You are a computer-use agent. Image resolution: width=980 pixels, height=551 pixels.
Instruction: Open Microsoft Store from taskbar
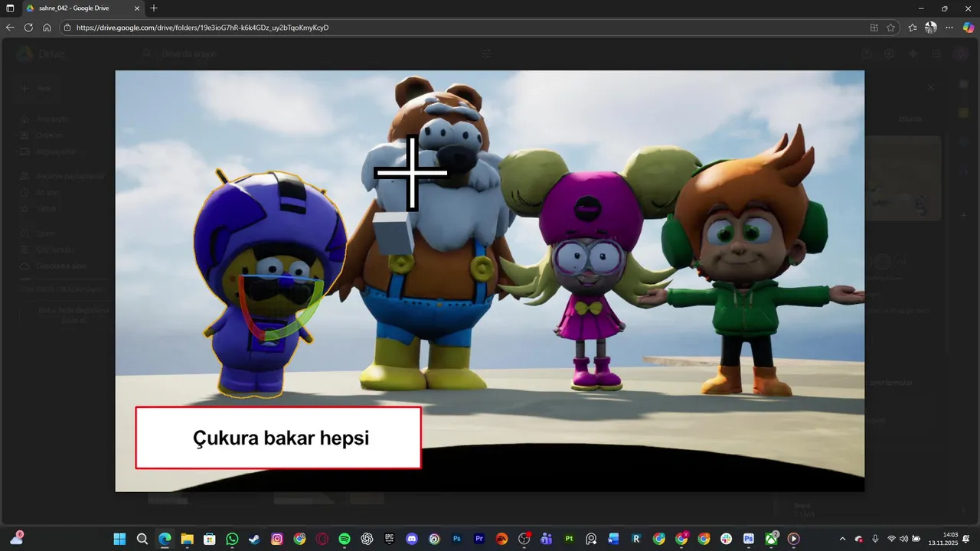pyautogui.click(x=210, y=539)
